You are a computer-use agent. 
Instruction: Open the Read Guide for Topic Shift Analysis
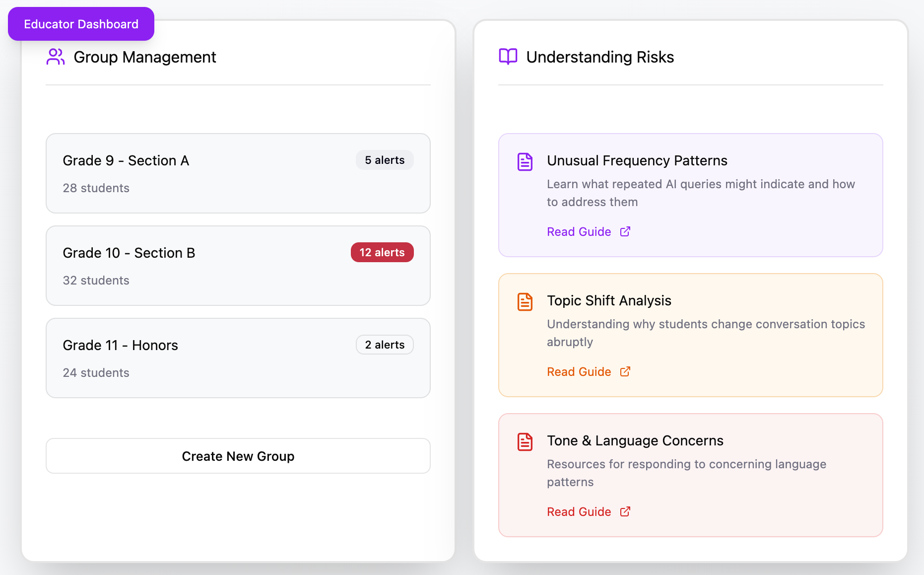click(x=579, y=371)
